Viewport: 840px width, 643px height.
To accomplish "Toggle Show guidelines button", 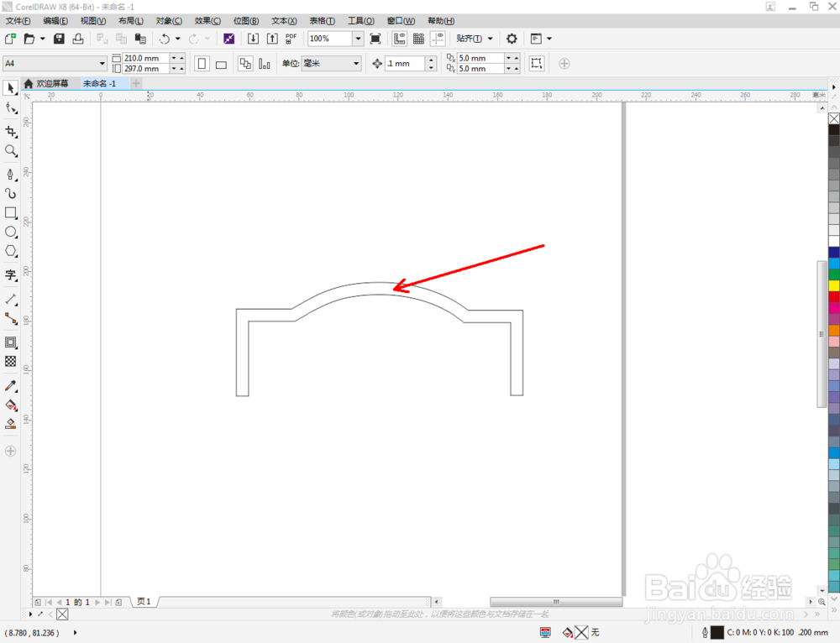I will pyautogui.click(x=438, y=39).
